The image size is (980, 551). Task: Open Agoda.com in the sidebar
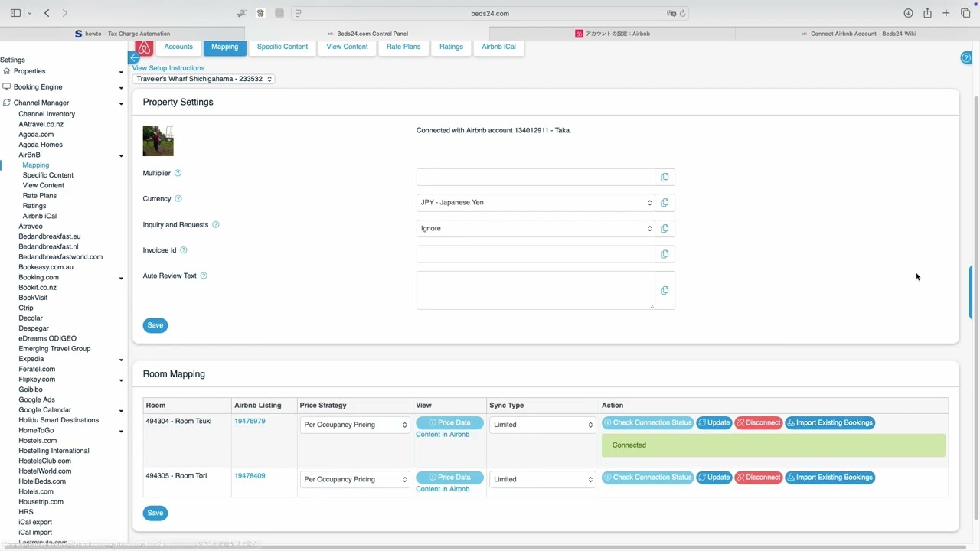tap(36, 135)
